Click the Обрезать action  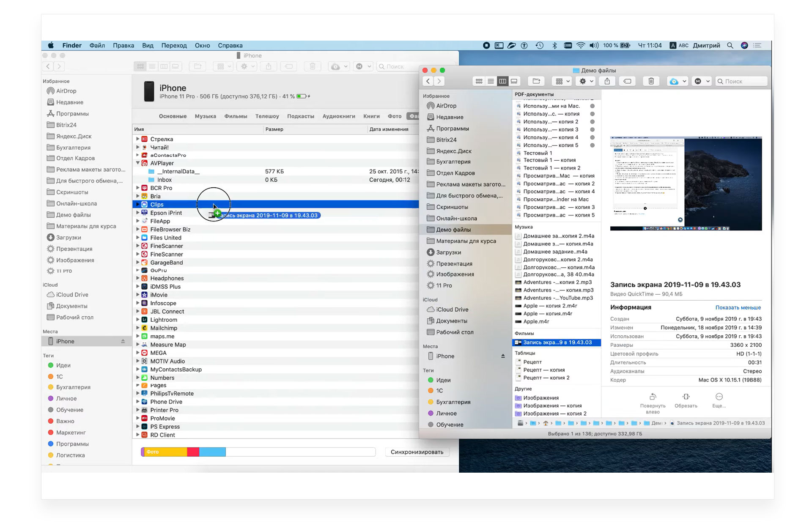[686, 400]
